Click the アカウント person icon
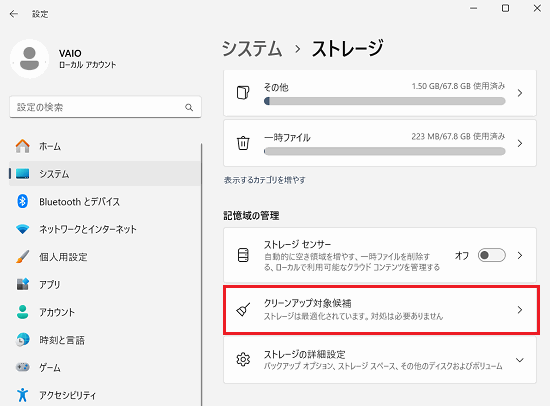Screen dimensions: 550x406 tap(23, 312)
